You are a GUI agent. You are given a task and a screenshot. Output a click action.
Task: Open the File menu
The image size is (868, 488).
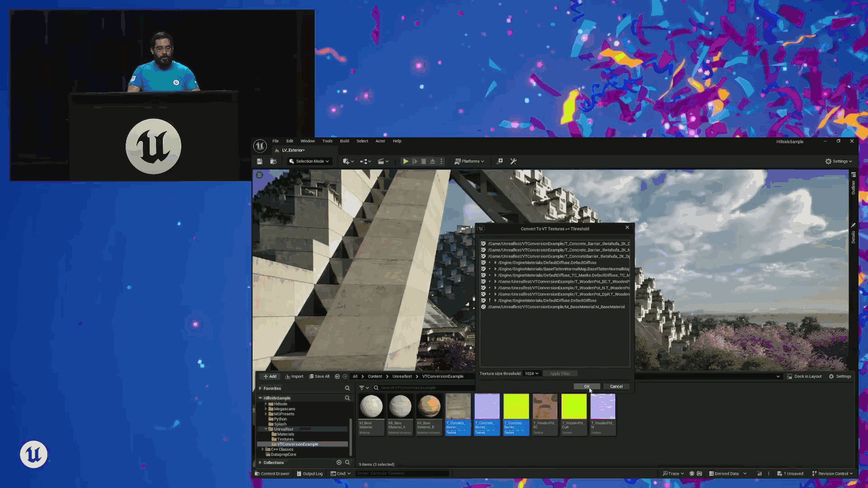coord(276,141)
